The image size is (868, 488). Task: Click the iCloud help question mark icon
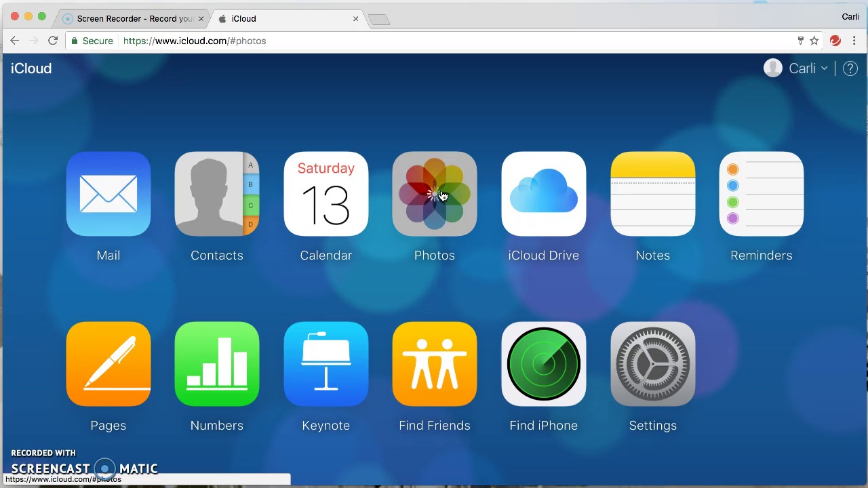tap(850, 68)
